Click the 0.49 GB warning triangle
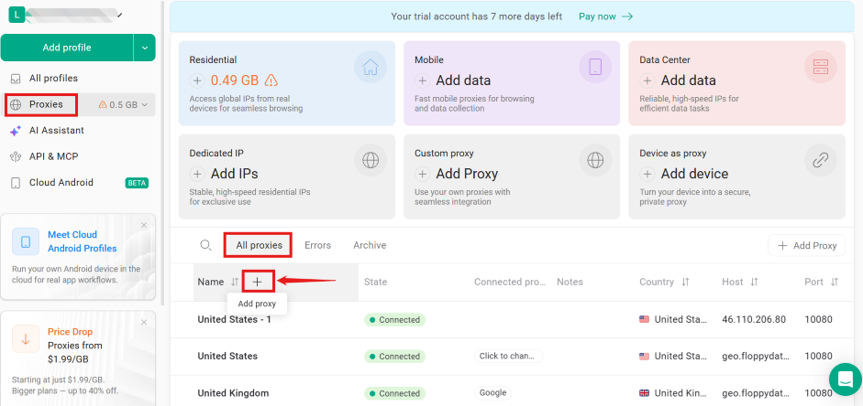This screenshot has height=406, width=863. 271,81
